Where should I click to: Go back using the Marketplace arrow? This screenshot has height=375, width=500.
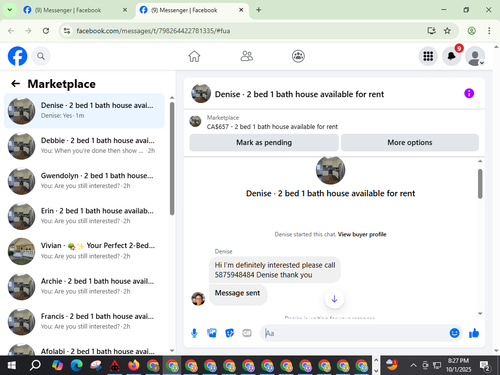16,84
